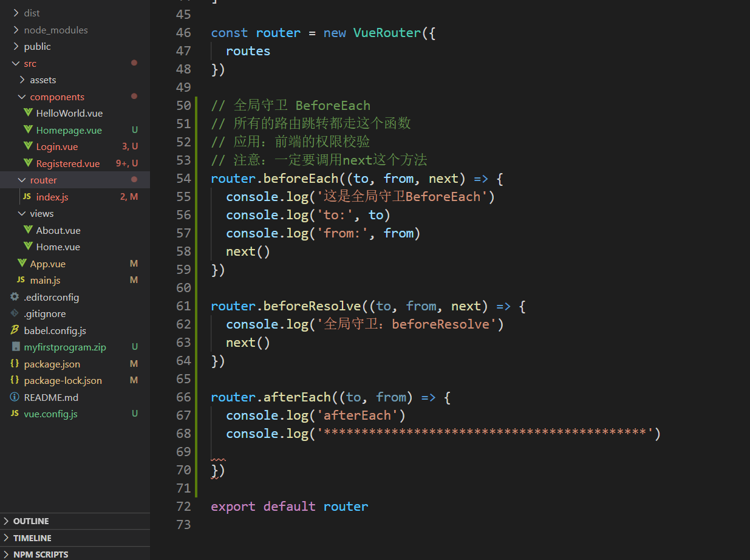Click the Vue icon beside HelloWorld.vue
This screenshot has height=560, width=750.
click(x=27, y=113)
